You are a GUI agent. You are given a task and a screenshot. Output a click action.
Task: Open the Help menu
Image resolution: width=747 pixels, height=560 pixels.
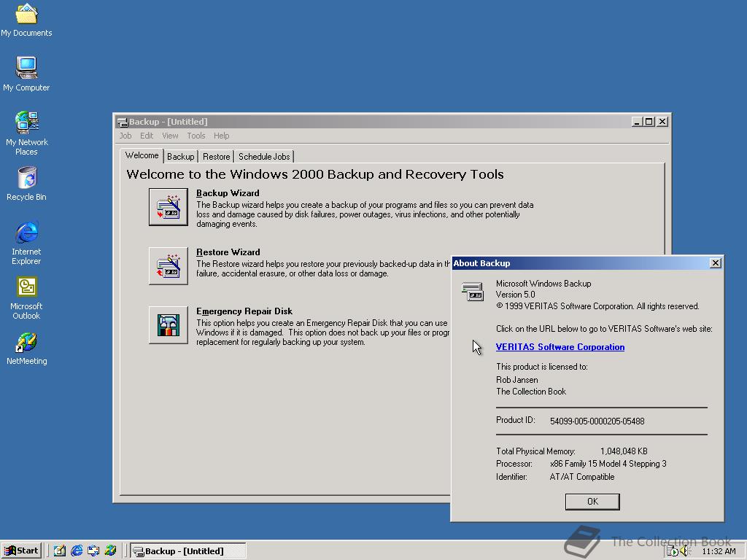221,136
